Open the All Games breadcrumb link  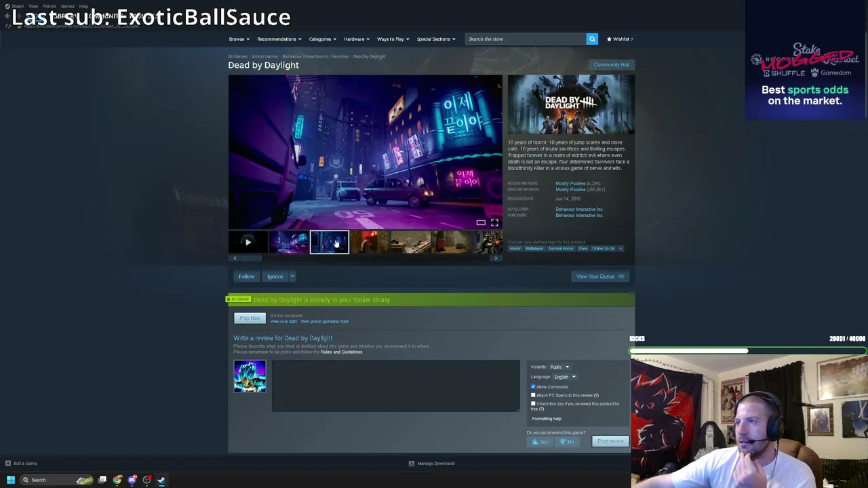pos(237,57)
